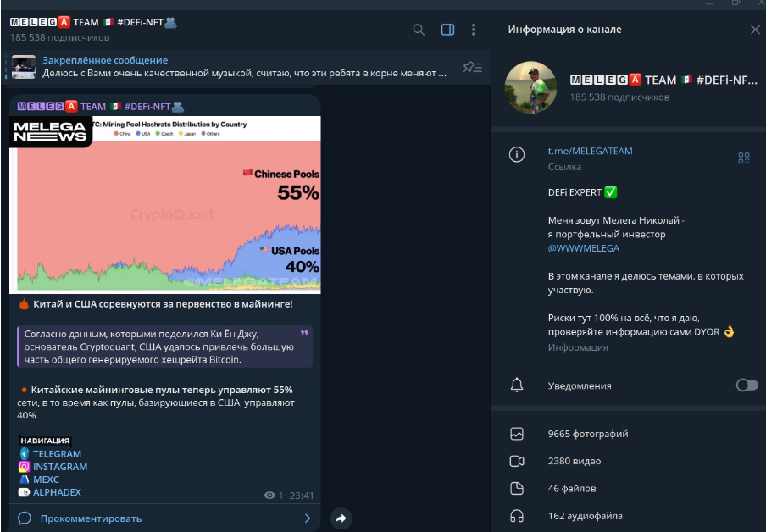Open the comments arrow next to Прокомментировать

coord(308,518)
